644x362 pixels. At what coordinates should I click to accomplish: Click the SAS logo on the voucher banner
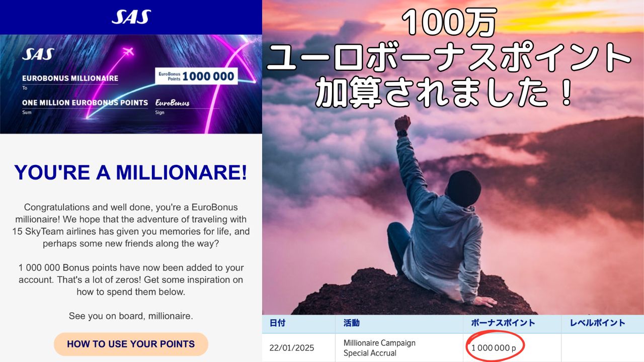(38, 54)
